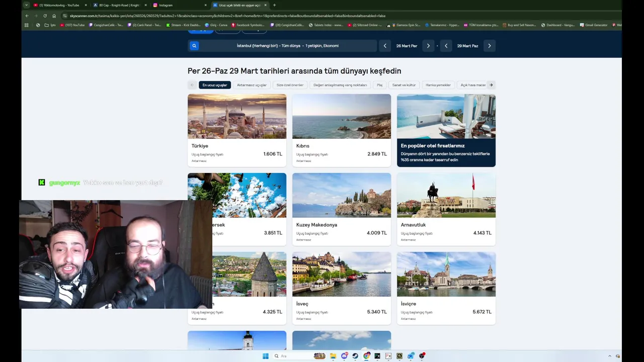
Task: Open the Windows Start menu
Action: click(266, 356)
